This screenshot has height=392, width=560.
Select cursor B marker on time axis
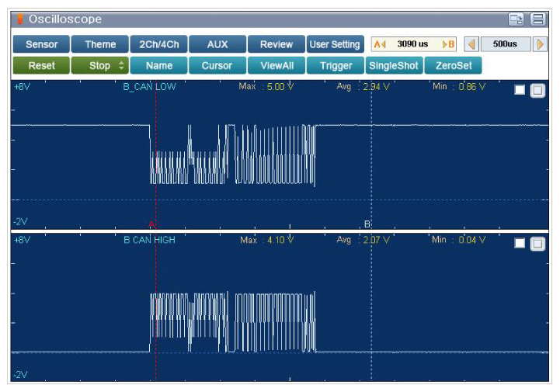pyautogui.click(x=367, y=224)
